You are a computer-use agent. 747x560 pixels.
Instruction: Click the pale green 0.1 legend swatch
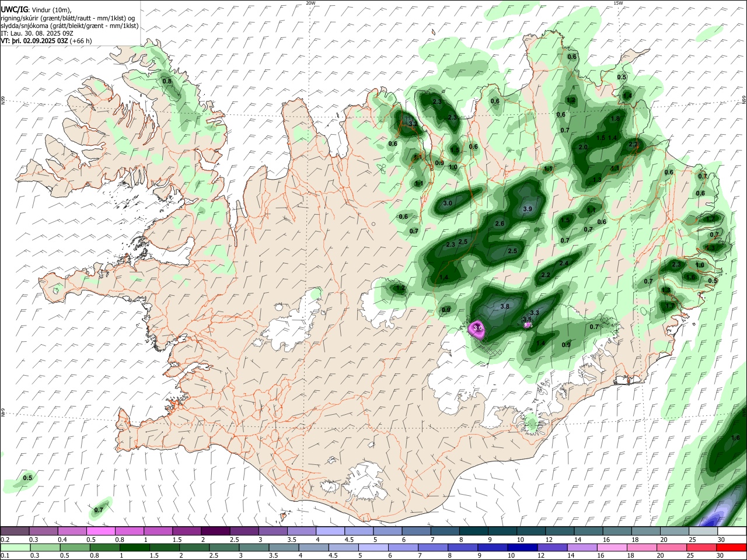[15, 547]
